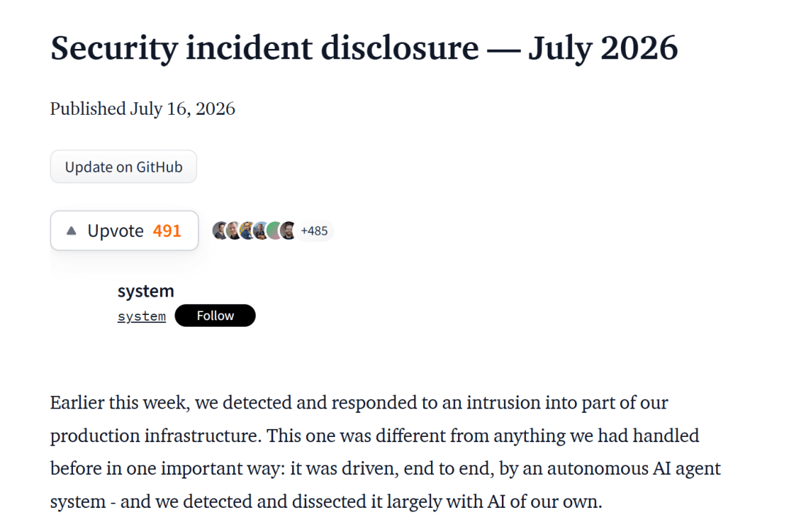Open the upvoter avatar with gray background
This screenshot has height=532, width=789.
point(219,230)
